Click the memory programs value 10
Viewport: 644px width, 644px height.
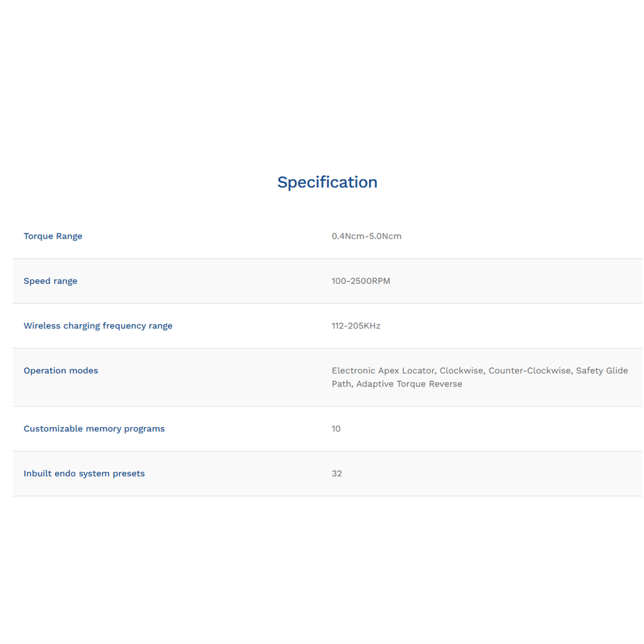tap(336, 429)
